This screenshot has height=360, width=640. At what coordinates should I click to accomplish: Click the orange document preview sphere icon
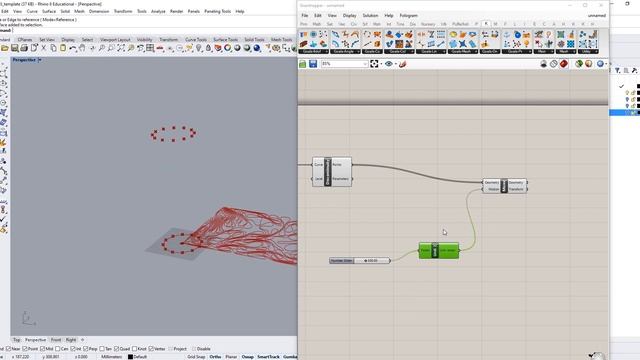point(589,64)
